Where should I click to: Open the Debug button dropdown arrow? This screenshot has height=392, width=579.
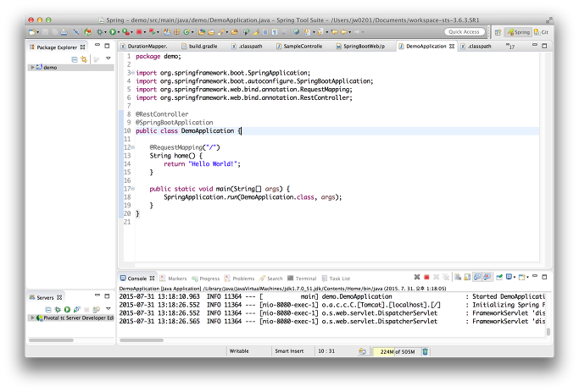tap(105, 32)
